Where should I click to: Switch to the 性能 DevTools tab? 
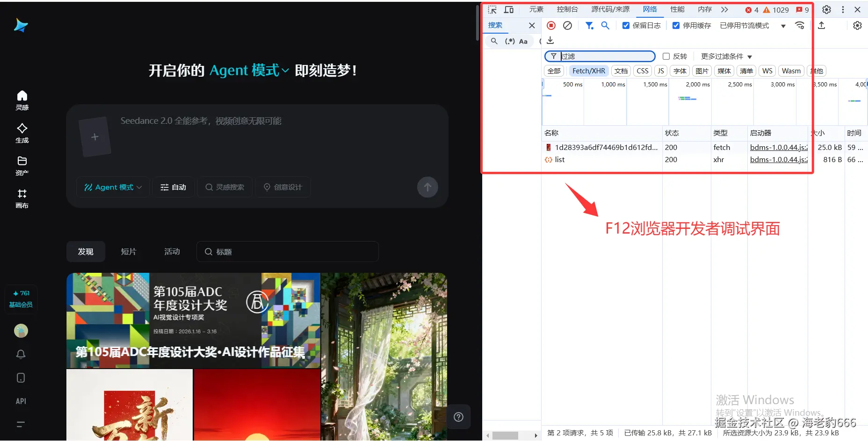click(677, 9)
